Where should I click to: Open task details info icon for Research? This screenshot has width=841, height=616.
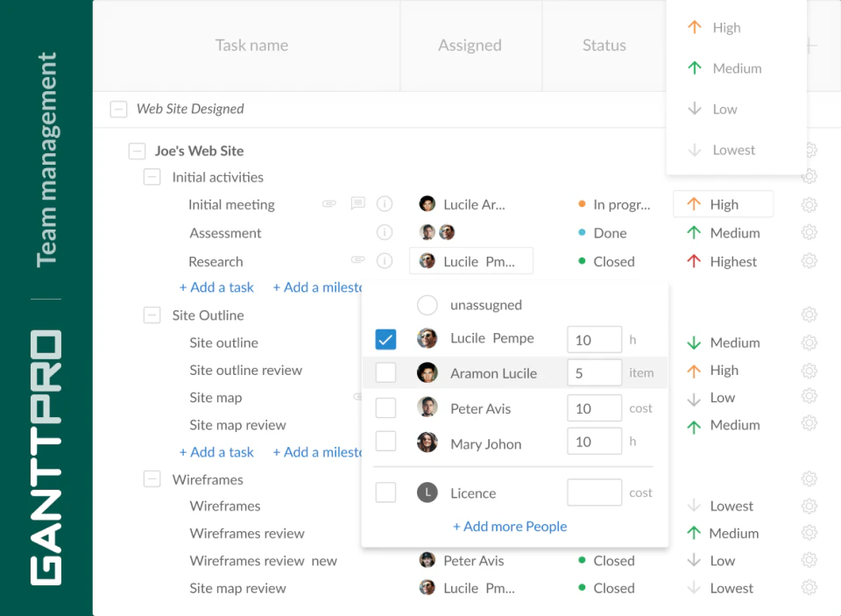pyautogui.click(x=385, y=260)
